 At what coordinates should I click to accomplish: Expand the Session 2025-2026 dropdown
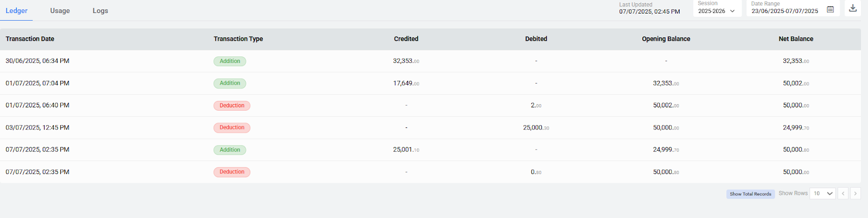click(x=717, y=11)
